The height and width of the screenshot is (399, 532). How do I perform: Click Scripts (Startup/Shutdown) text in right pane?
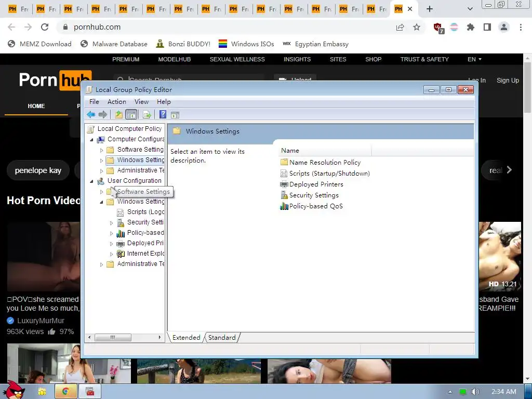[x=329, y=174]
